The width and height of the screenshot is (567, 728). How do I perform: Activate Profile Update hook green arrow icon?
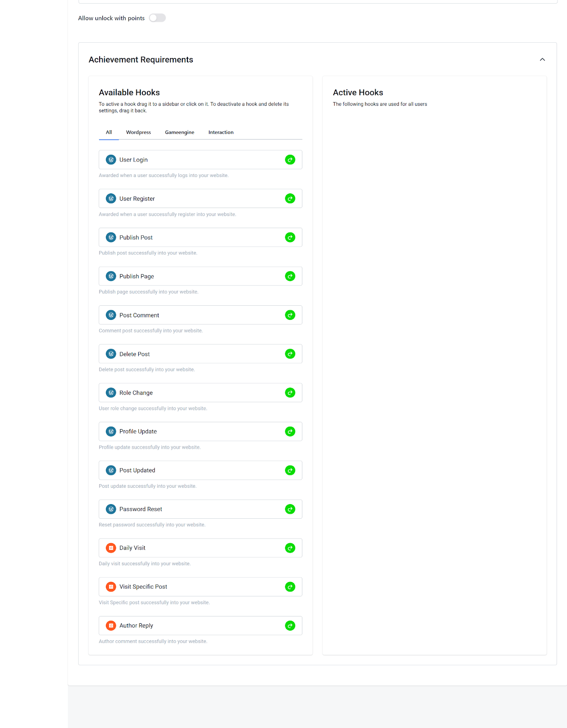(x=290, y=431)
